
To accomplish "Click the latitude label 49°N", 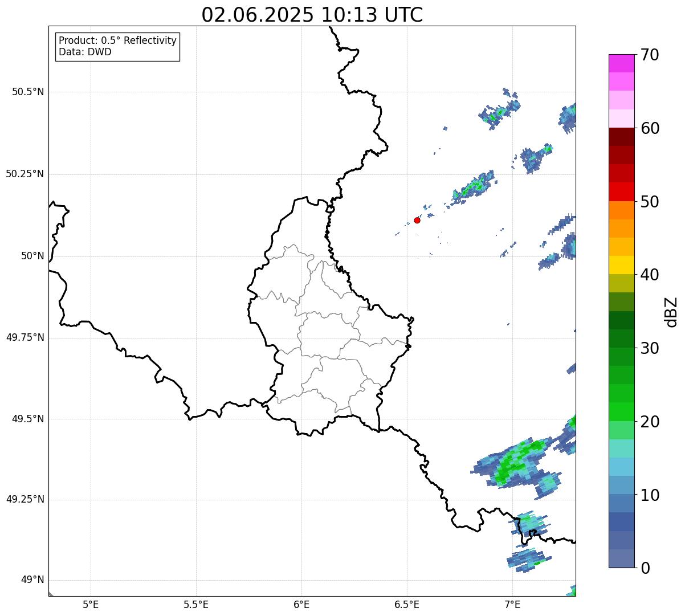I will [32, 580].
